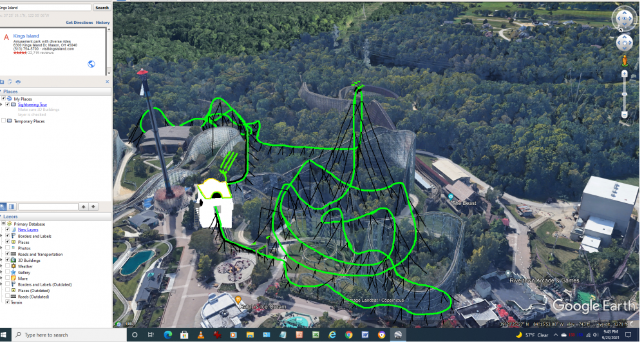Image resolution: width=644 pixels, height=363 pixels.
Task: Enable the Weather layer checkbox
Action: (x=7, y=266)
